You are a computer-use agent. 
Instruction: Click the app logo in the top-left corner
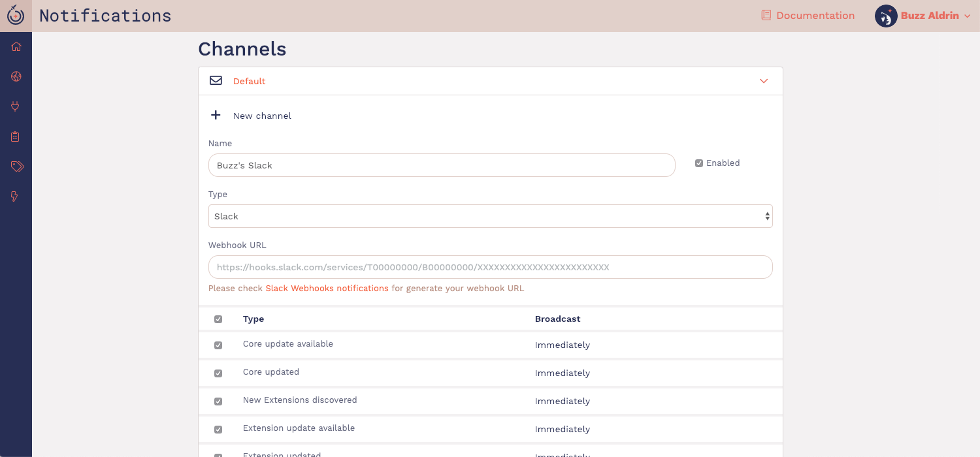[16, 16]
